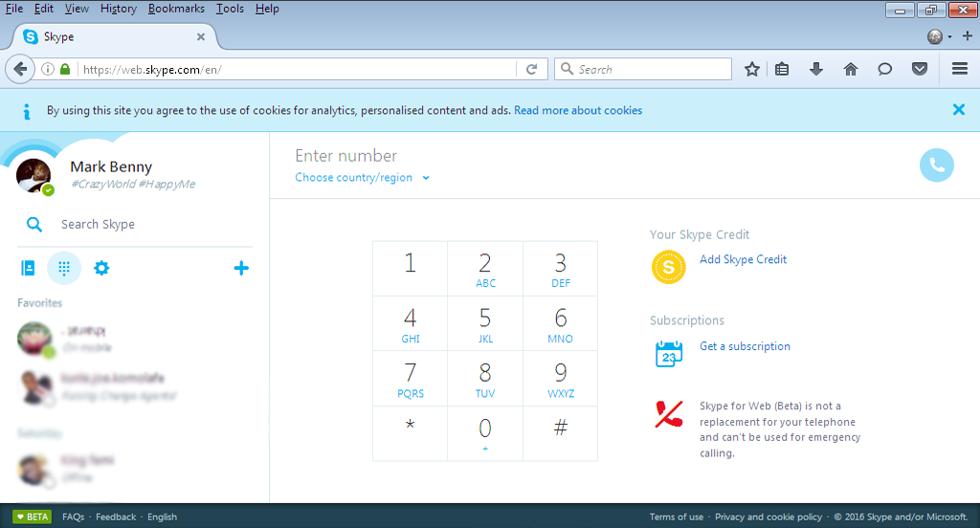
Task: Open the File menu
Action: [x=14, y=9]
